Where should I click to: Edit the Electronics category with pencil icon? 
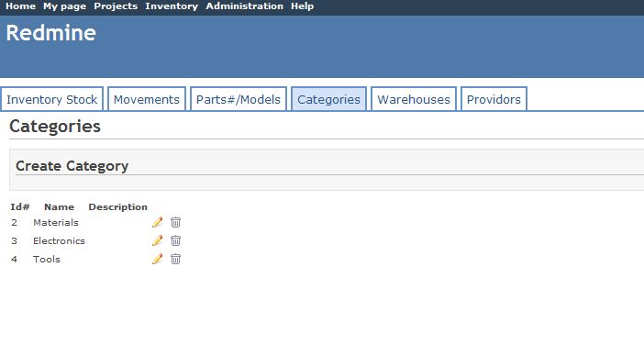tap(157, 240)
